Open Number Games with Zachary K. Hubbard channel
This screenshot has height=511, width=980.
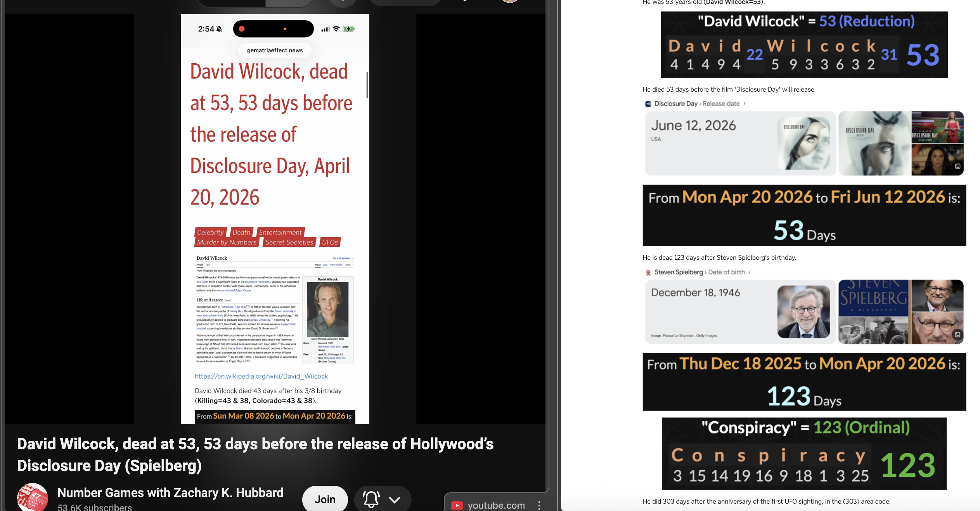(170, 492)
